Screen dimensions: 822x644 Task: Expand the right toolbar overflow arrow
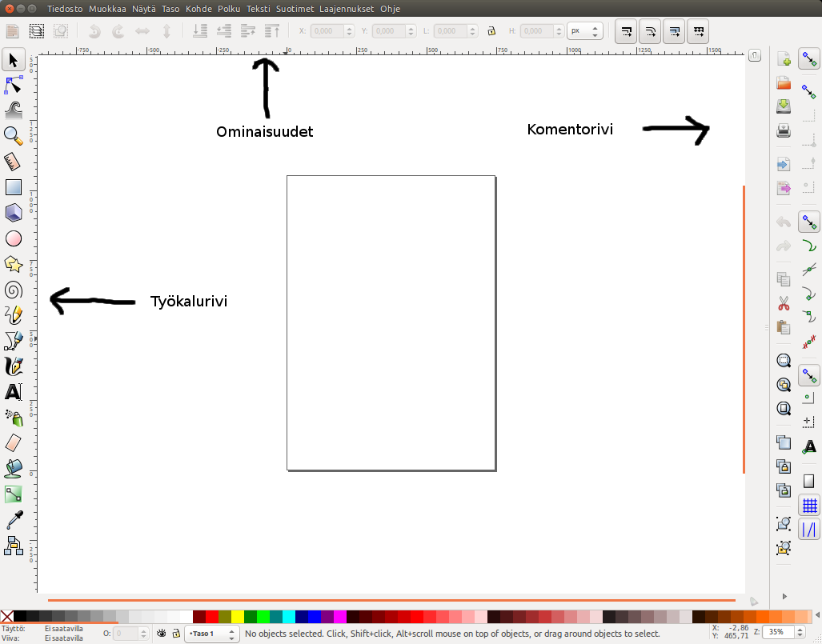(x=784, y=596)
